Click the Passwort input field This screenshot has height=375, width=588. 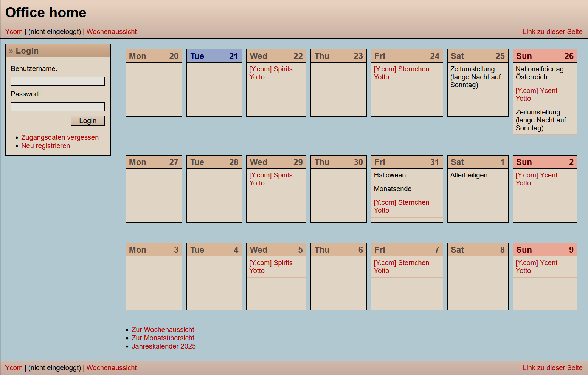click(57, 107)
